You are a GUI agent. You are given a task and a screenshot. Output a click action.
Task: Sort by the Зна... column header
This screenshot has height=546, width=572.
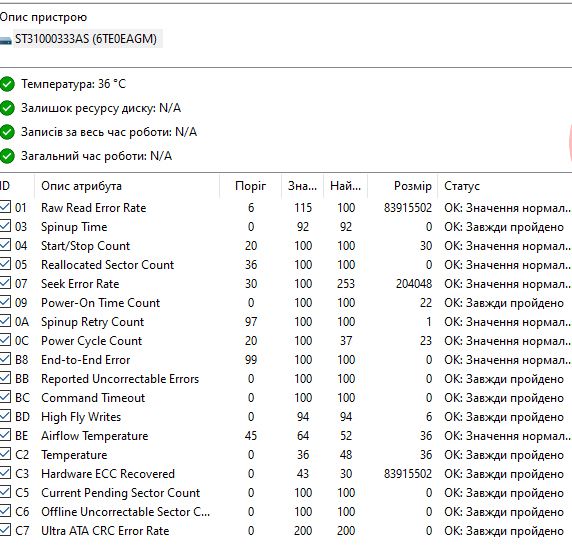[x=302, y=186]
